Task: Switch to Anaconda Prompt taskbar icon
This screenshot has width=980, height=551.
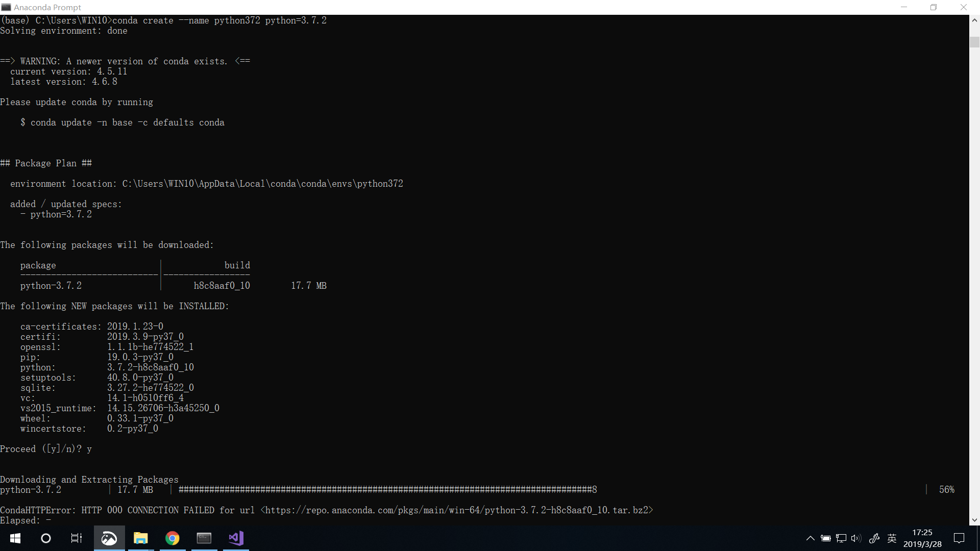Action: (x=204, y=538)
